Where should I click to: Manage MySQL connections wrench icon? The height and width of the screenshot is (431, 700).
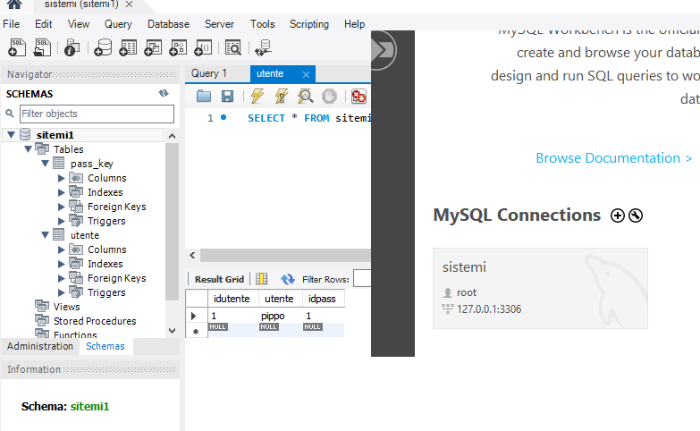(x=636, y=216)
